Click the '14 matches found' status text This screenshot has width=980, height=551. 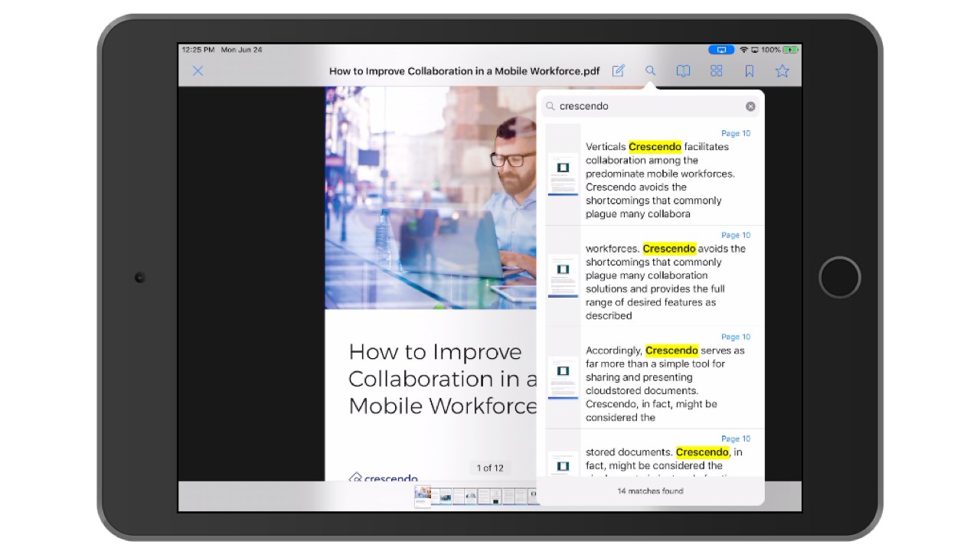click(650, 491)
